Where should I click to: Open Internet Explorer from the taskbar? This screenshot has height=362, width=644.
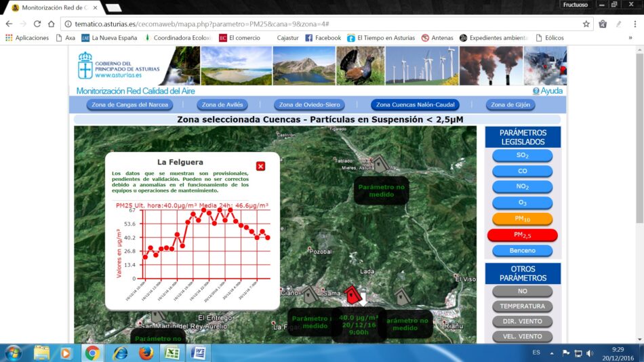(120, 353)
